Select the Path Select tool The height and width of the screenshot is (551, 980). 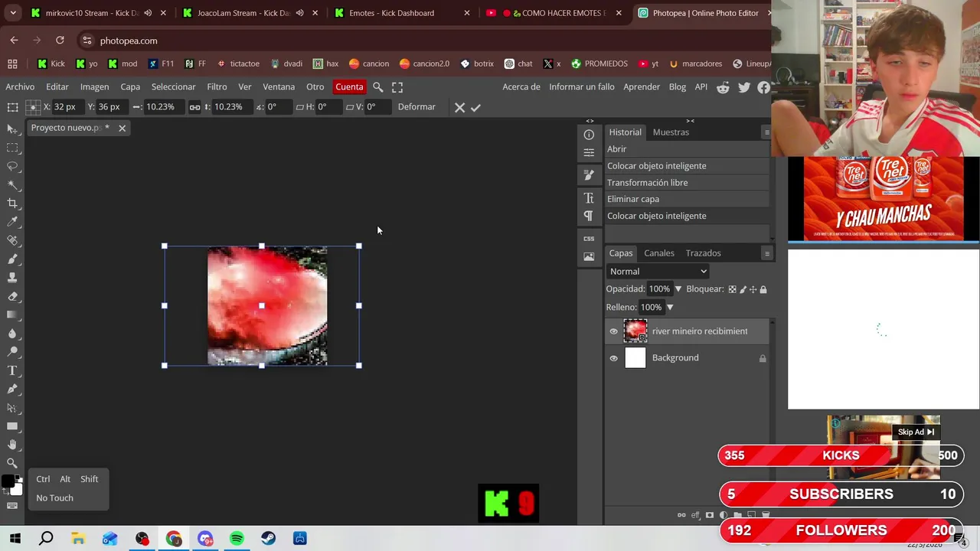(x=12, y=407)
